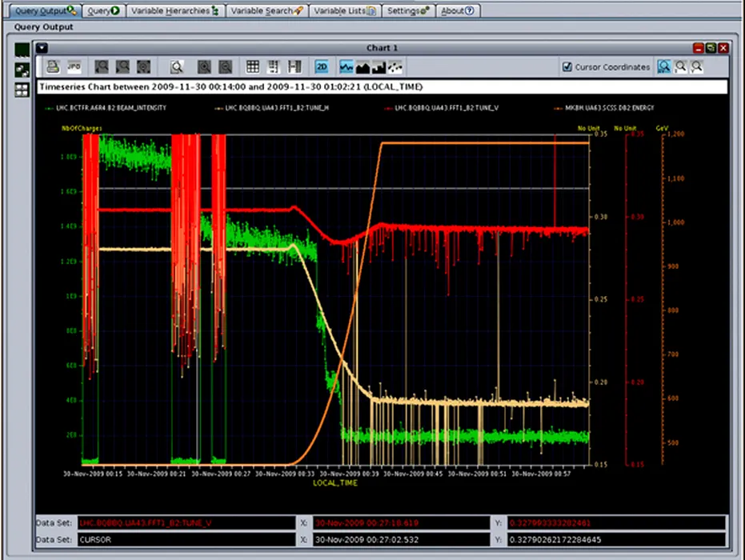Select the Query Output tab
The width and height of the screenshot is (745, 560).
point(45,10)
